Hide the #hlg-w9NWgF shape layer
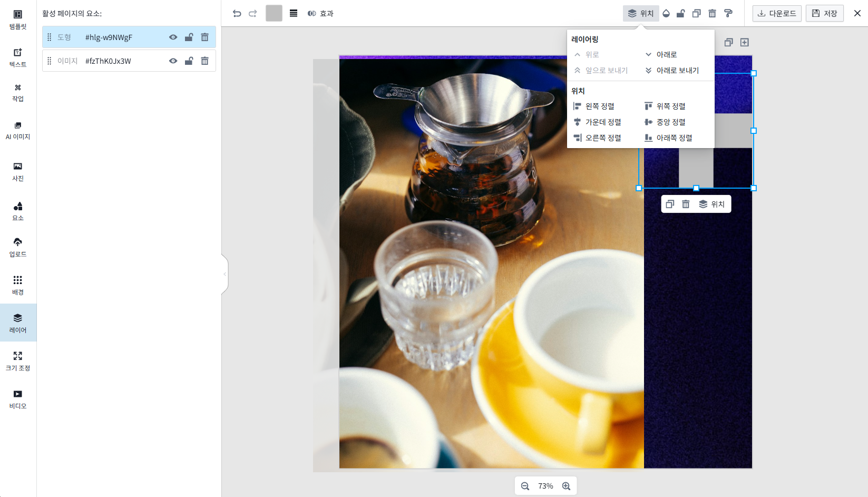This screenshot has width=868, height=497. [x=173, y=37]
